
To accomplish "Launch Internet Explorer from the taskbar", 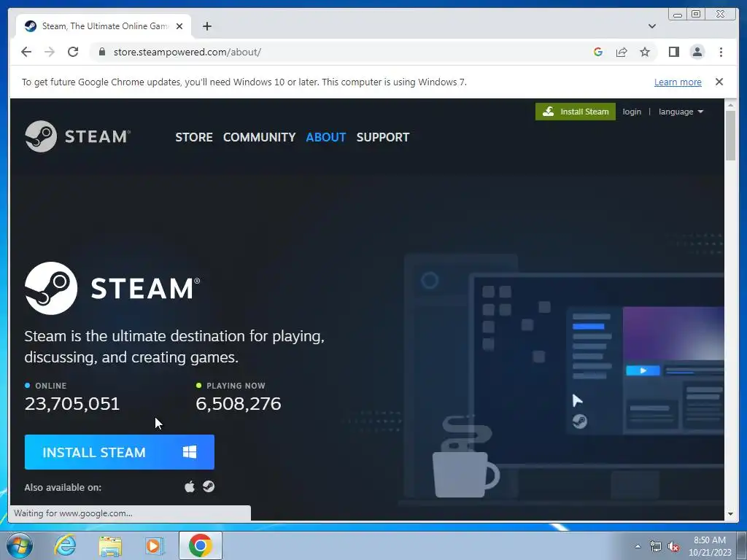I will [65, 545].
